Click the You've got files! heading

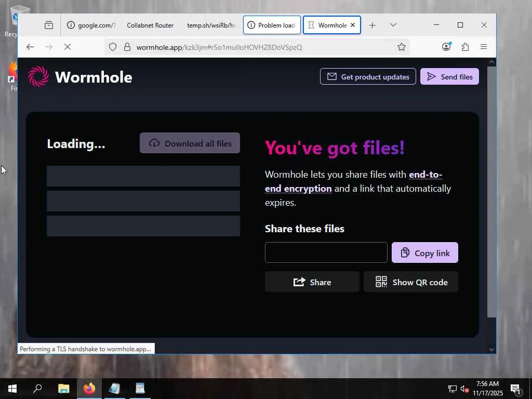[x=335, y=148]
